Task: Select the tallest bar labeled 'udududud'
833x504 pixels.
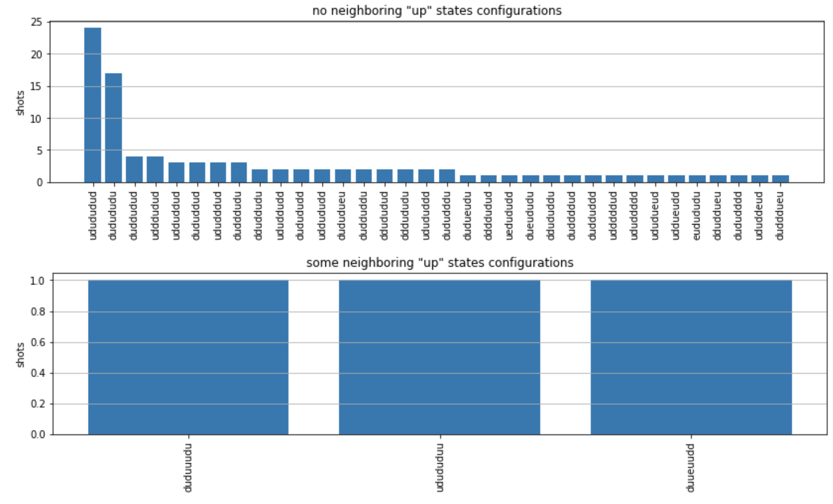Action: [93, 105]
